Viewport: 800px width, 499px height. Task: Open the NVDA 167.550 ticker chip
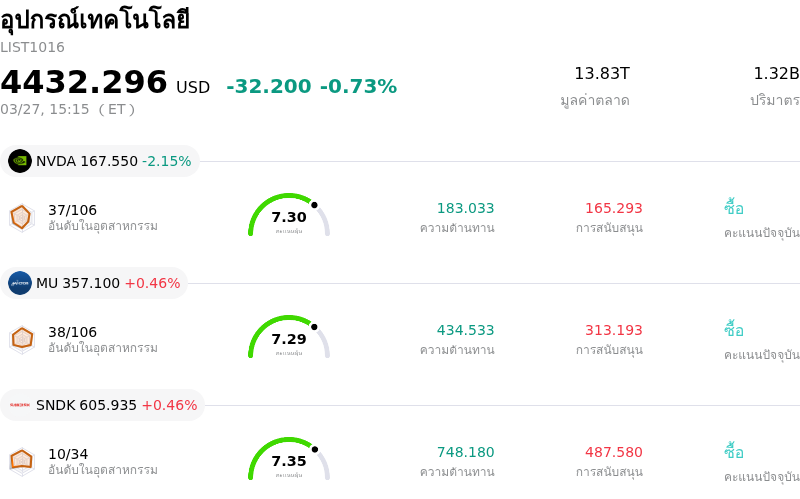pos(100,161)
